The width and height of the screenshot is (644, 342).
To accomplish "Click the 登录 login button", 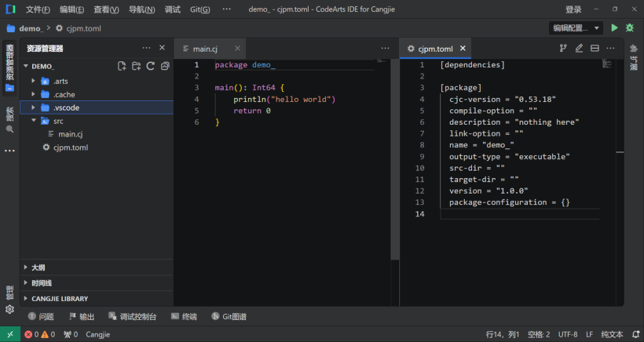I will coord(573,9).
